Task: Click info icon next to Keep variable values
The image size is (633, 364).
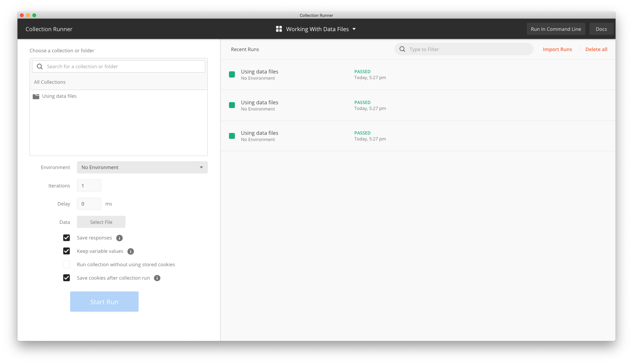Action: point(131,251)
